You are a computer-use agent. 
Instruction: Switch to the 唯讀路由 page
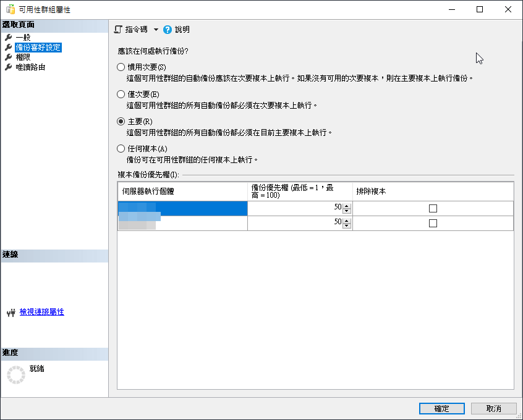(x=30, y=67)
